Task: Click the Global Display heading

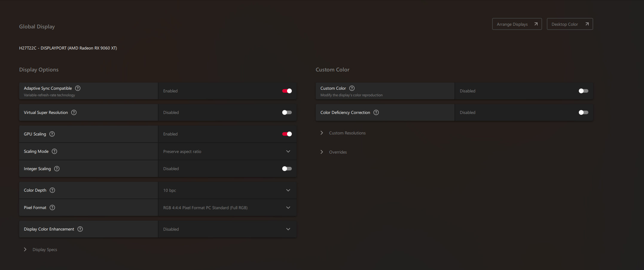Action: (x=37, y=27)
